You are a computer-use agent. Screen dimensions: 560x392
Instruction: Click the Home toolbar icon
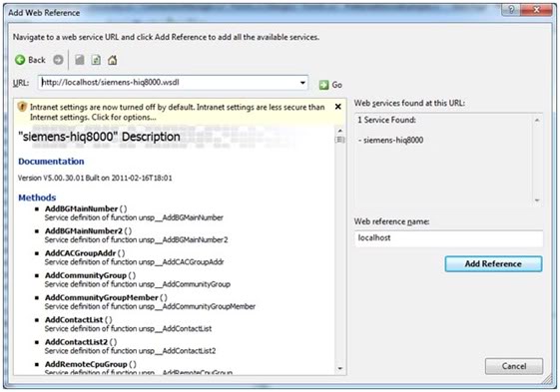click(113, 60)
